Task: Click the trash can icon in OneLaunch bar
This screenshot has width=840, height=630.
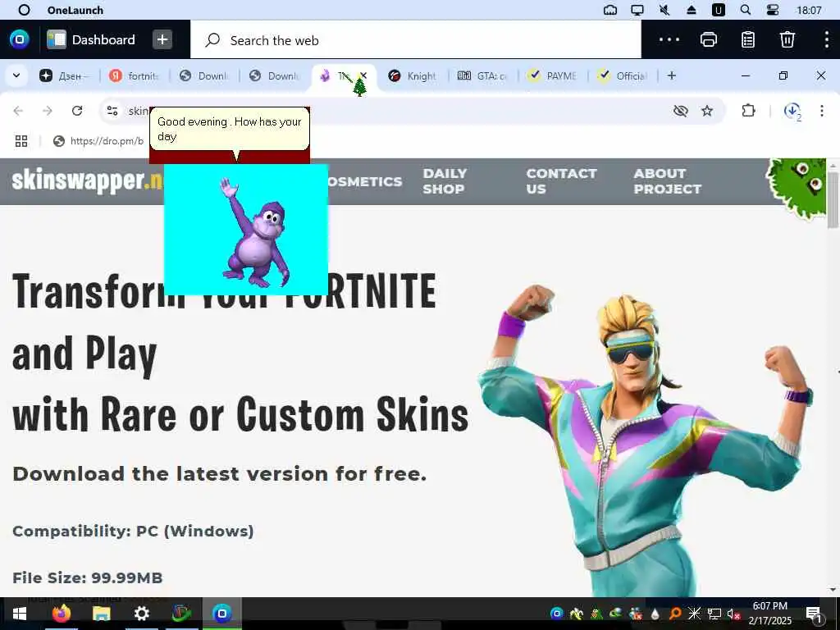Action: coord(787,39)
